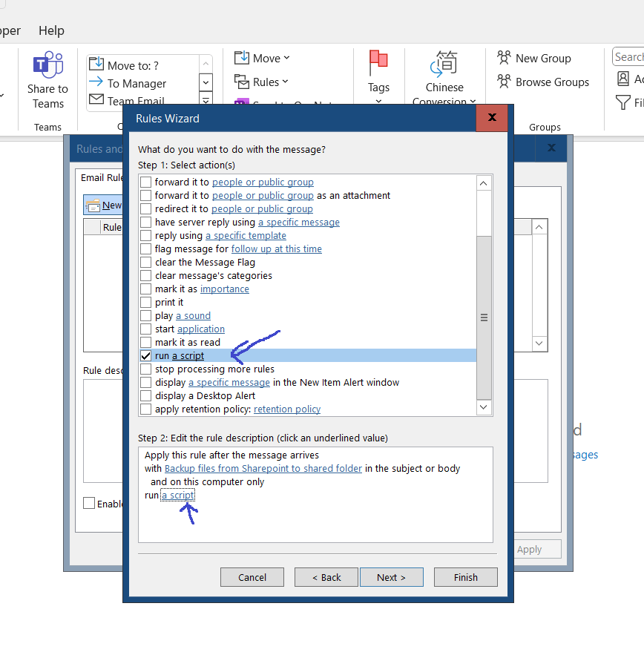Expand the Quick Steps gallery arrow
Image resolution: width=644 pixels, height=655 pixels.
pyautogui.click(x=206, y=100)
